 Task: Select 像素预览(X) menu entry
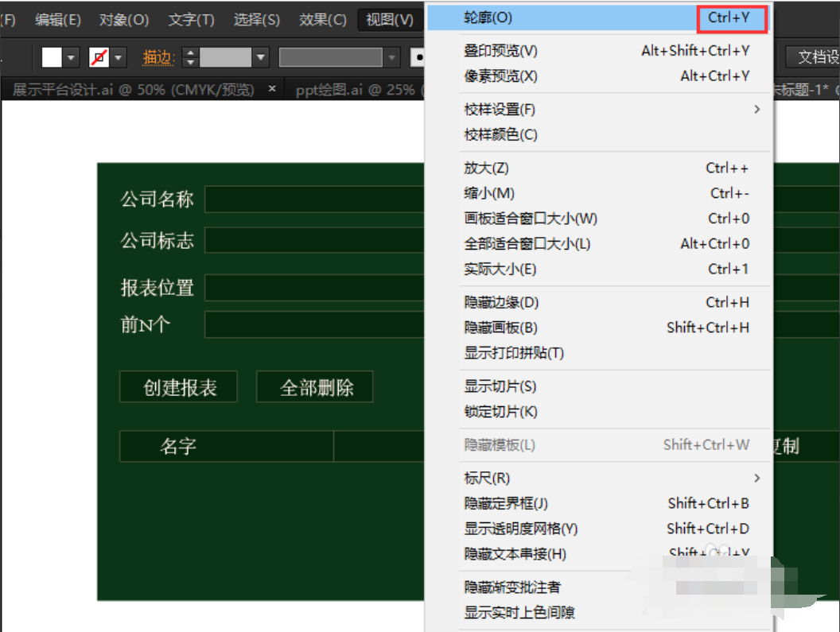598,76
